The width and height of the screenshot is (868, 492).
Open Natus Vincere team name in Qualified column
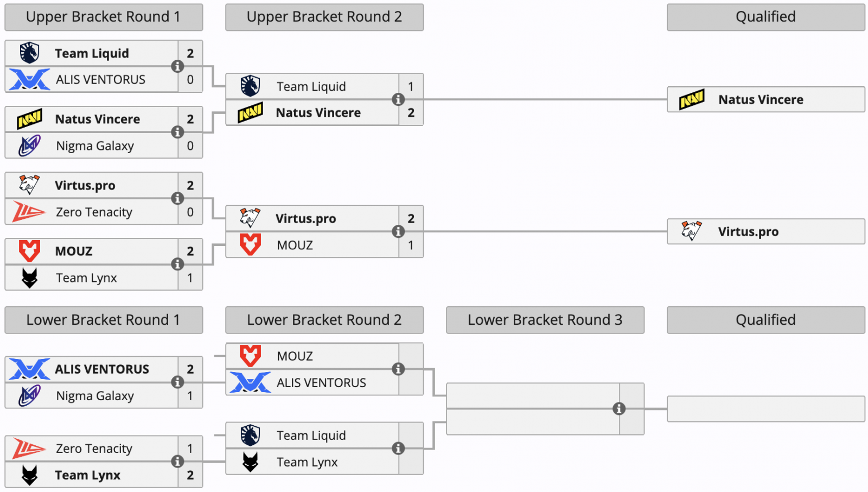pyautogui.click(x=761, y=99)
